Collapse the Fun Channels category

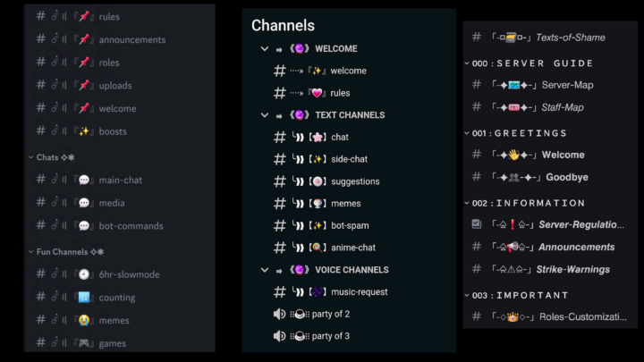pos(31,252)
